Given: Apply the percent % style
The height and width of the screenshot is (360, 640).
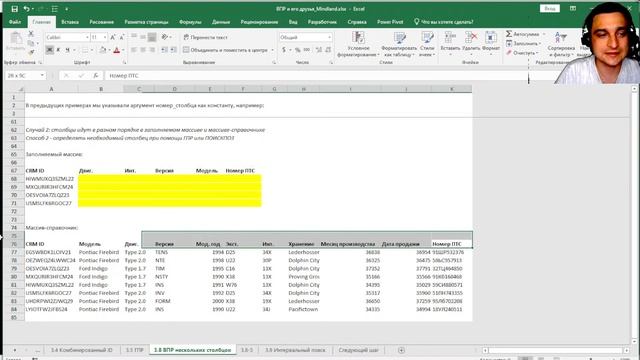Looking at the screenshot, I should 298,50.
